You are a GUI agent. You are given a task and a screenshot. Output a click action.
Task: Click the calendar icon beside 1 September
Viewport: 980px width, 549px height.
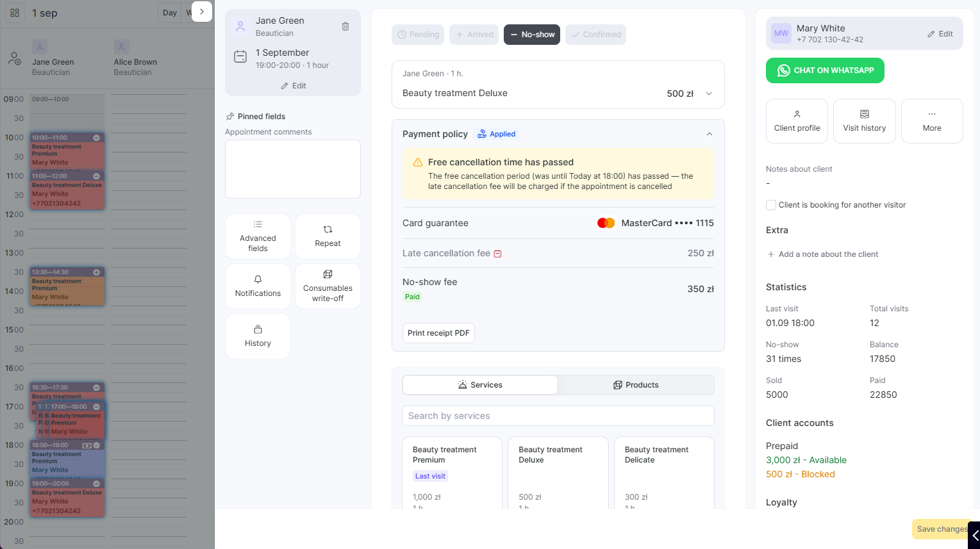point(240,57)
